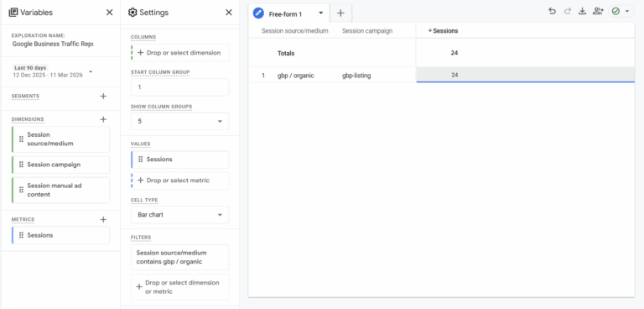
Task: Close the Variables panel
Action: [x=109, y=13]
